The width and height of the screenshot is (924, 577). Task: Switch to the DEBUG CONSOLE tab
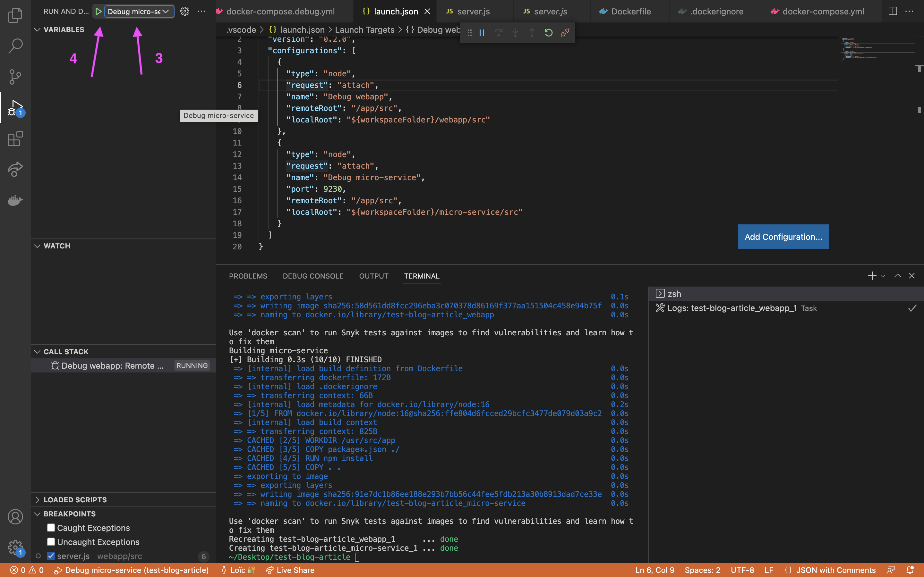[x=313, y=276]
